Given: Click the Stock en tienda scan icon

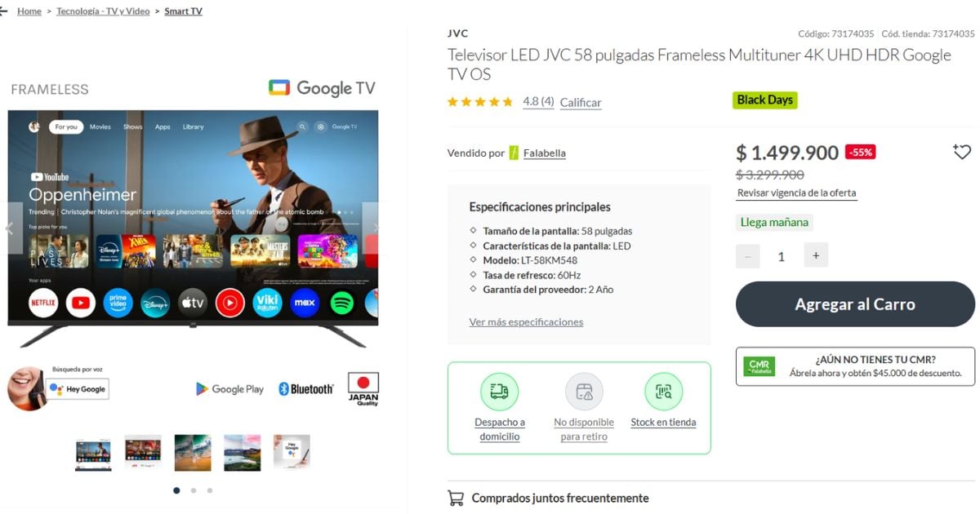Looking at the screenshot, I should tap(663, 392).
